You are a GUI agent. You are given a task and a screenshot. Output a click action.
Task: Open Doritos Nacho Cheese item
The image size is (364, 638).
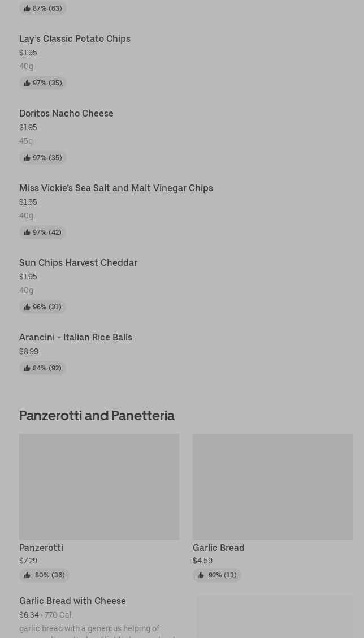pyautogui.click(x=66, y=113)
